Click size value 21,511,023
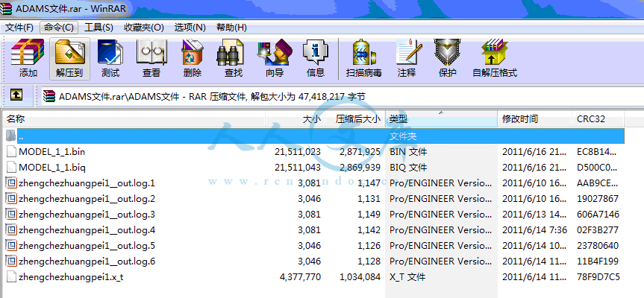This screenshot has width=644, height=298. click(298, 152)
